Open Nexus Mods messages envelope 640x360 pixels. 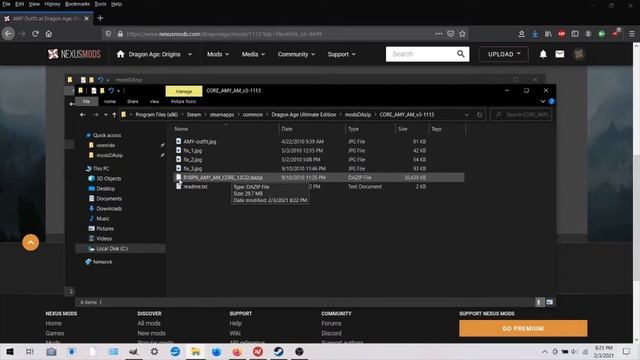tap(560, 54)
